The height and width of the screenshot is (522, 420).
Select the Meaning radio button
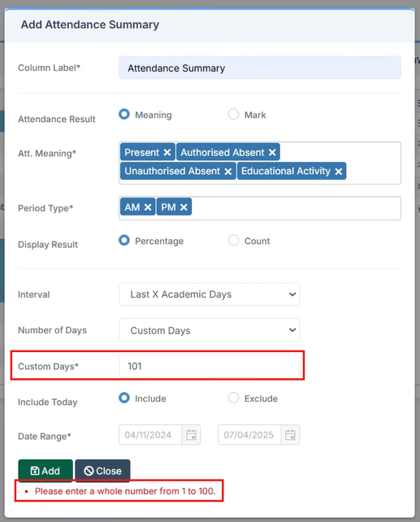[x=124, y=114]
